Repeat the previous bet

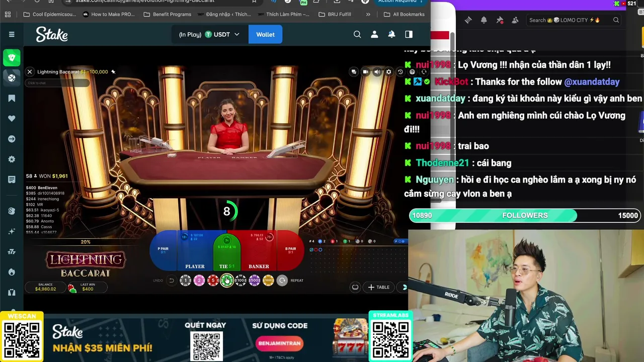tap(282, 281)
